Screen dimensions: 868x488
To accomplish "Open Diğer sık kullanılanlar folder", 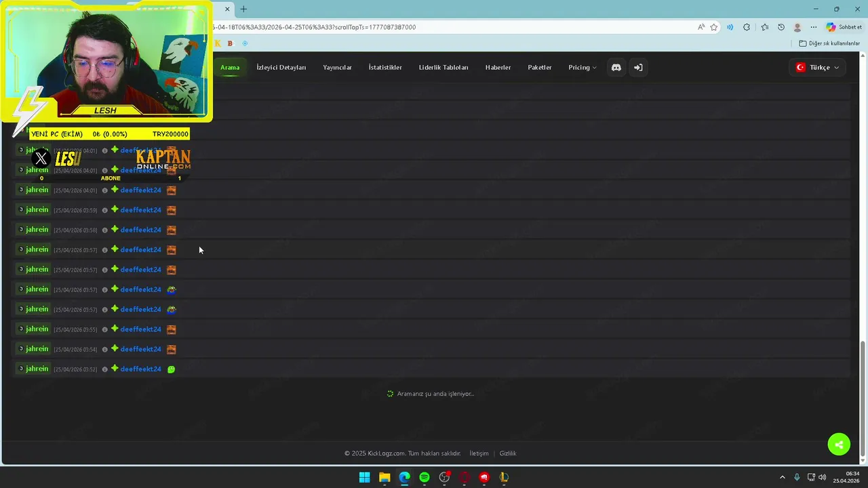I will (x=829, y=43).
